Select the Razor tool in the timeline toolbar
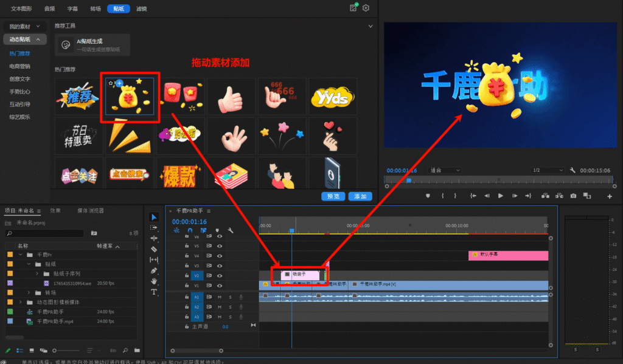Viewport: 623px width, 364px height. [x=154, y=248]
